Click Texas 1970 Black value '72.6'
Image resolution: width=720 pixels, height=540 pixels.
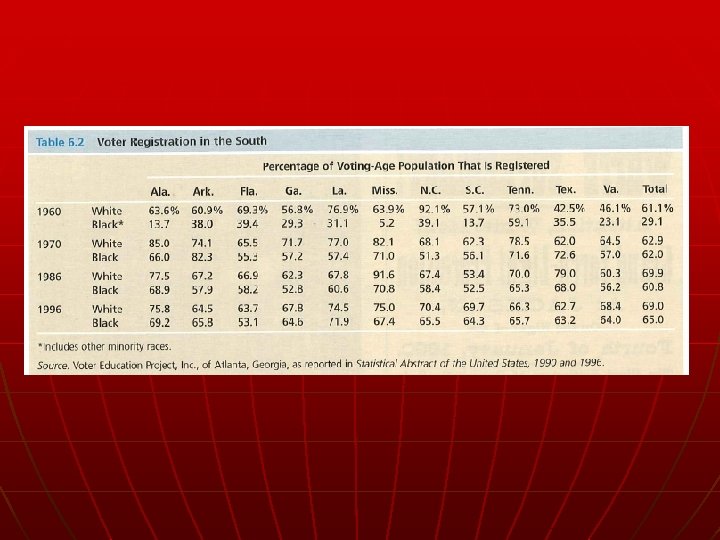pyautogui.click(x=564, y=254)
